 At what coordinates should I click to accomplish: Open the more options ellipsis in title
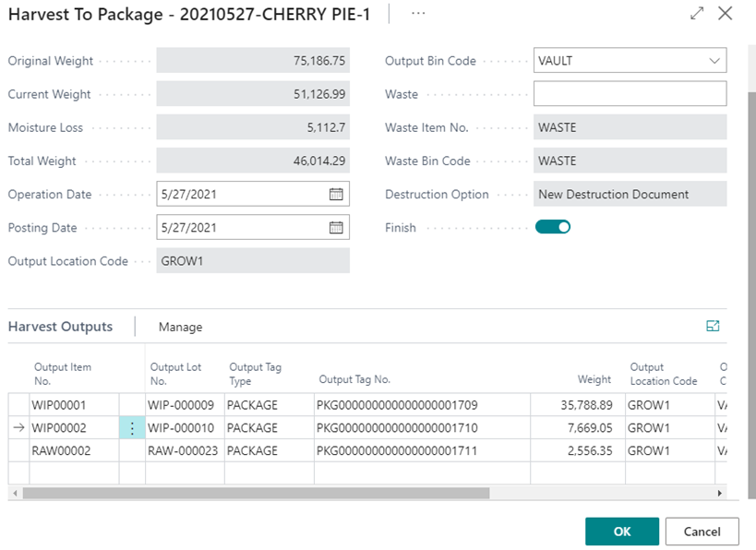tap(418, 14)
